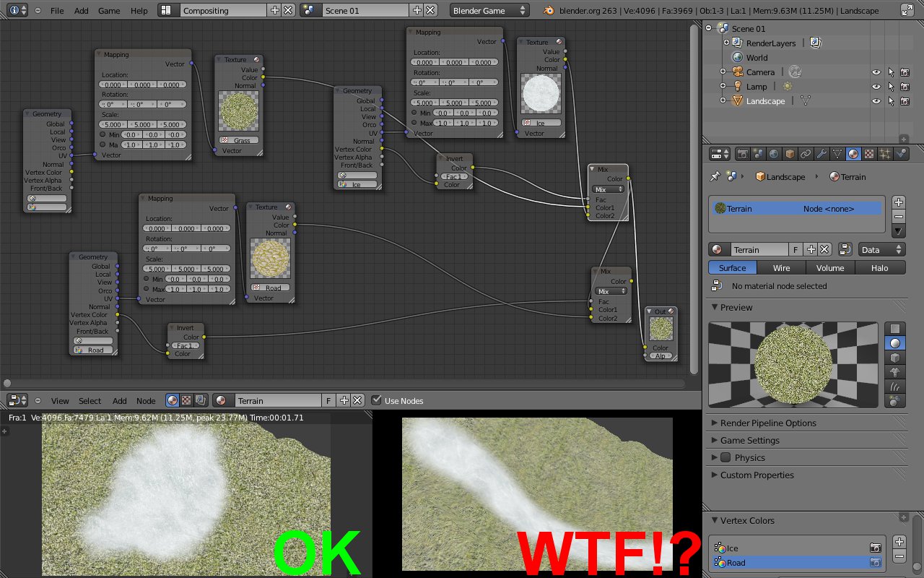Image resolution: width=924 pixels, height=578 pixels.
Task: Select flat plane preview type
Action: [895, 329]
